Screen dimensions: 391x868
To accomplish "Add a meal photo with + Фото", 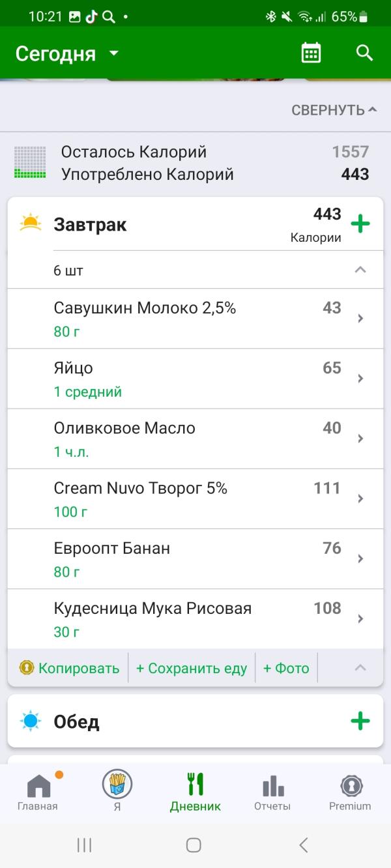I will (286, 668).
